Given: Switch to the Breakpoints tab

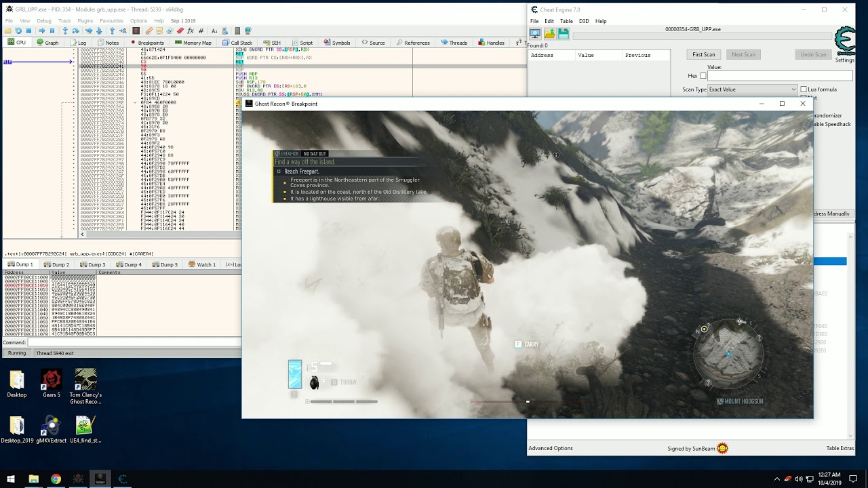Looking at the screenshot, I should [x=146, y=43].
